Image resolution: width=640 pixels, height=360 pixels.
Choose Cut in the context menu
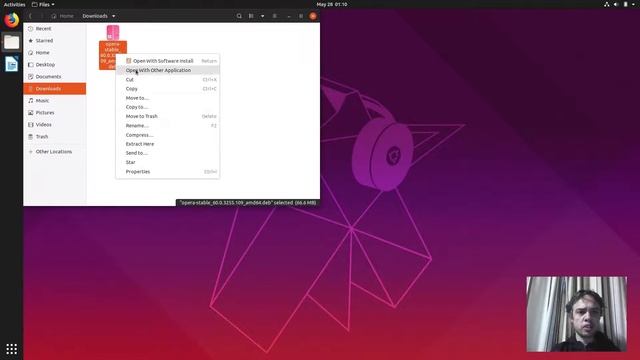pos(168,80)
